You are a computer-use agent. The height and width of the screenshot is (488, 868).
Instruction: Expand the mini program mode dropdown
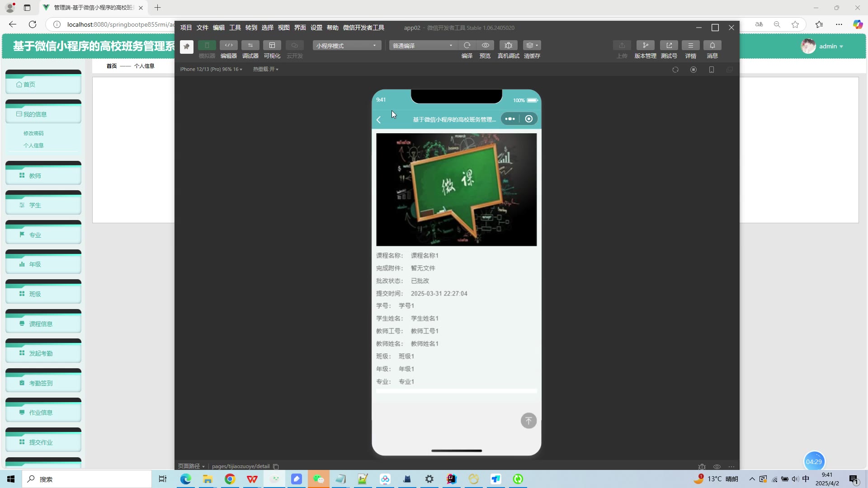[x=346, y=46]
